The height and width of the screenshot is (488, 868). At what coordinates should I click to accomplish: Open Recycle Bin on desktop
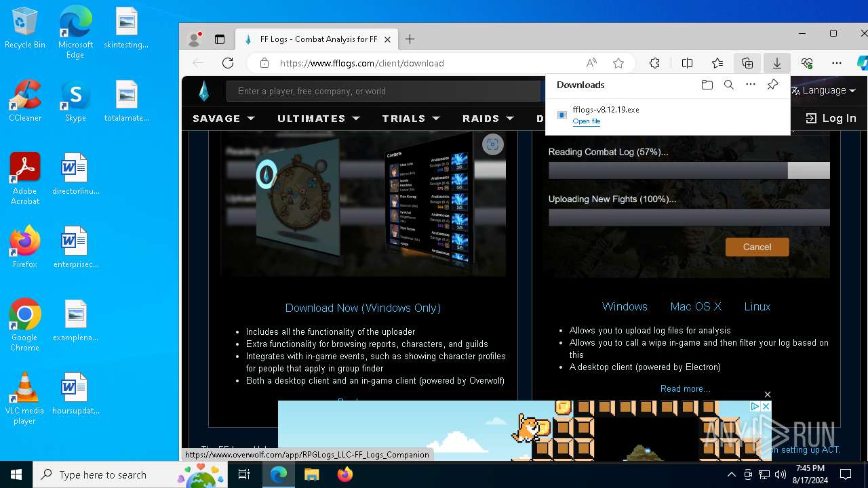(25, 28)
